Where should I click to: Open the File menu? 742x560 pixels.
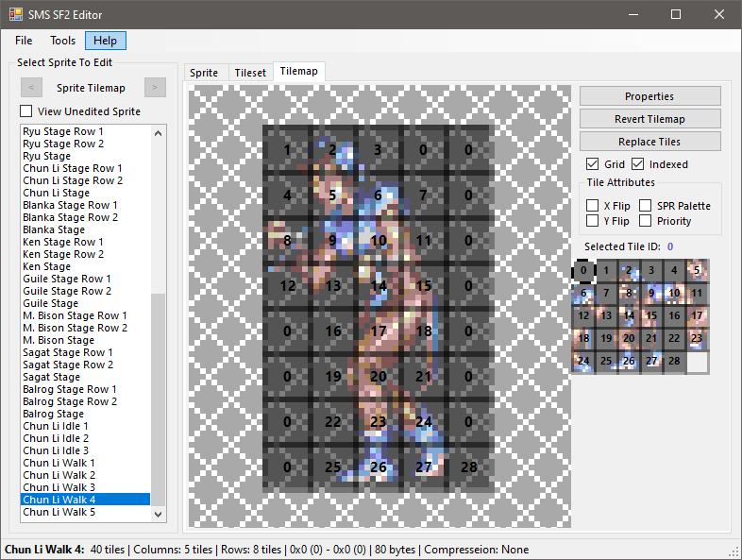point(24,41)
